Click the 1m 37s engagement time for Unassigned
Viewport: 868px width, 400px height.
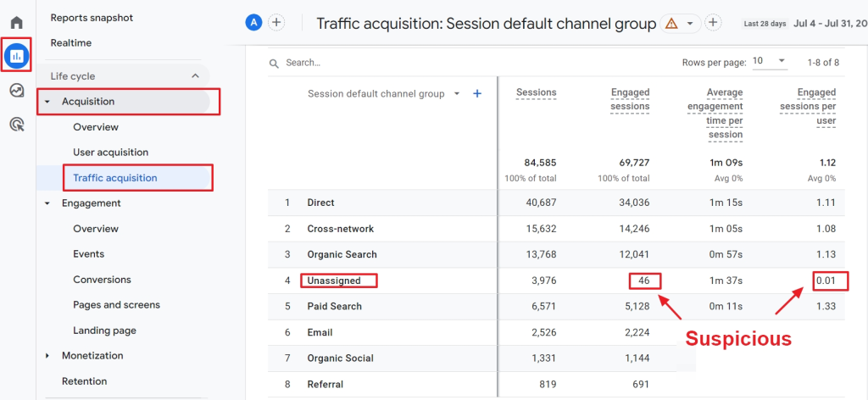[726, 281]
